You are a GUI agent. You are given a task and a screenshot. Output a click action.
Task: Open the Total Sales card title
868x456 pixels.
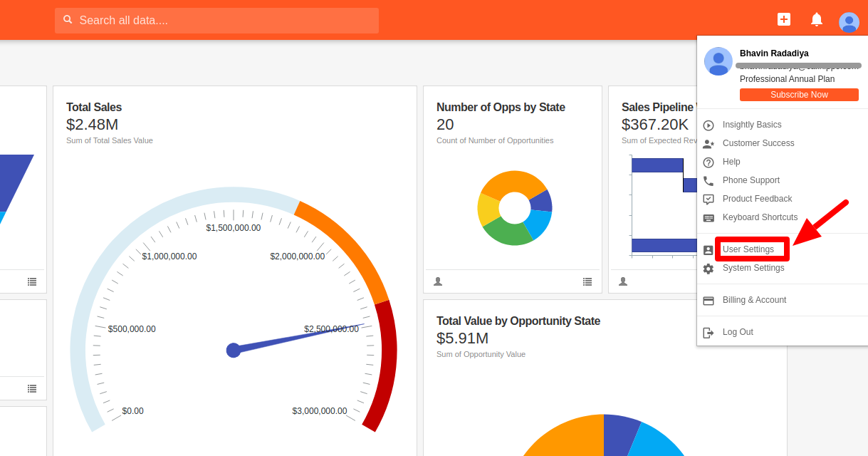[x=94, y=108]
